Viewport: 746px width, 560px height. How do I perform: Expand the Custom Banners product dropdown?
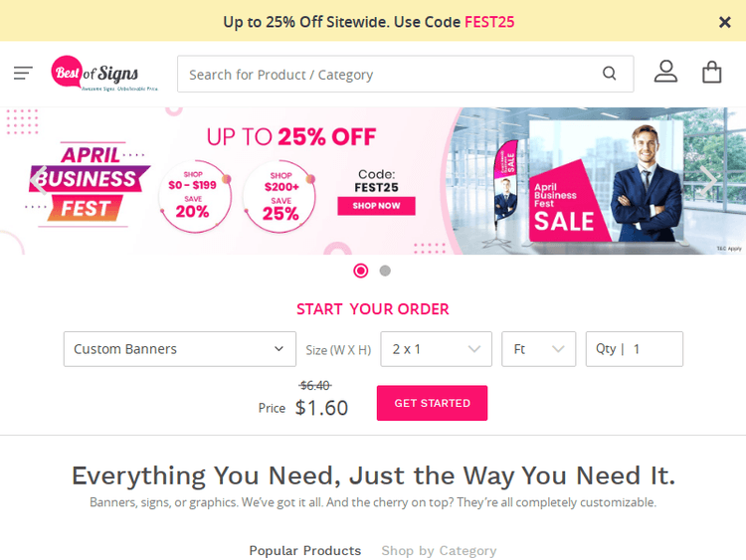tap(179, 349)
